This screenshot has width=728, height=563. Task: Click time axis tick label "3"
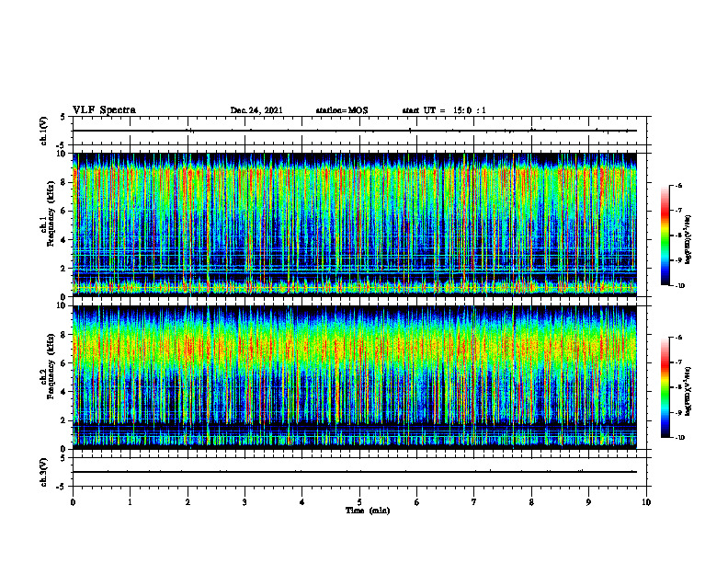245,502
